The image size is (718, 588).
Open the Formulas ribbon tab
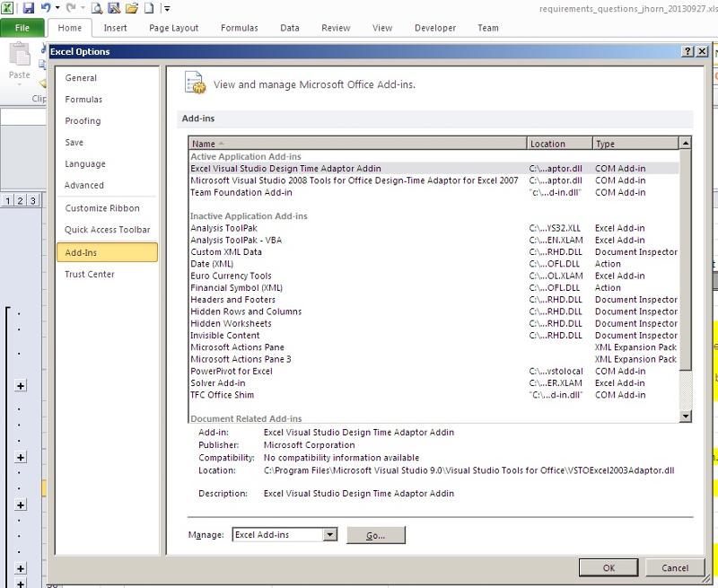pyautogui.click(x=239, y=28)
